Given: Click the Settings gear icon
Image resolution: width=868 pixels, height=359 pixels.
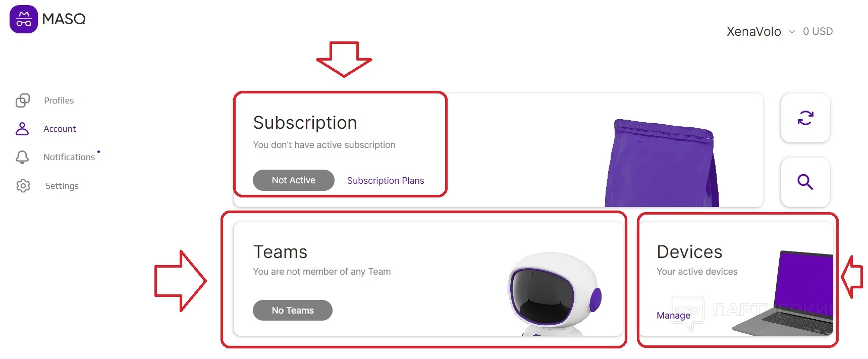Looking at the screenshot, I should 23,186.
